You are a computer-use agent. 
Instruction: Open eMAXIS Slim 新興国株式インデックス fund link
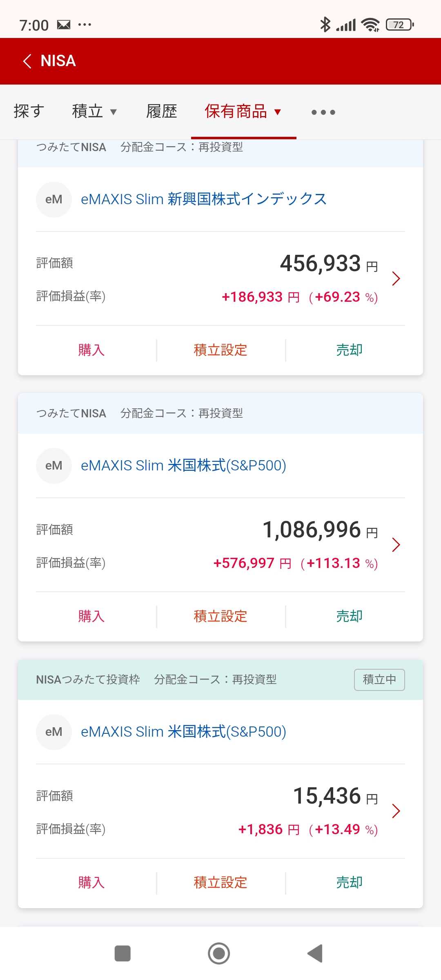coord(204,199)
